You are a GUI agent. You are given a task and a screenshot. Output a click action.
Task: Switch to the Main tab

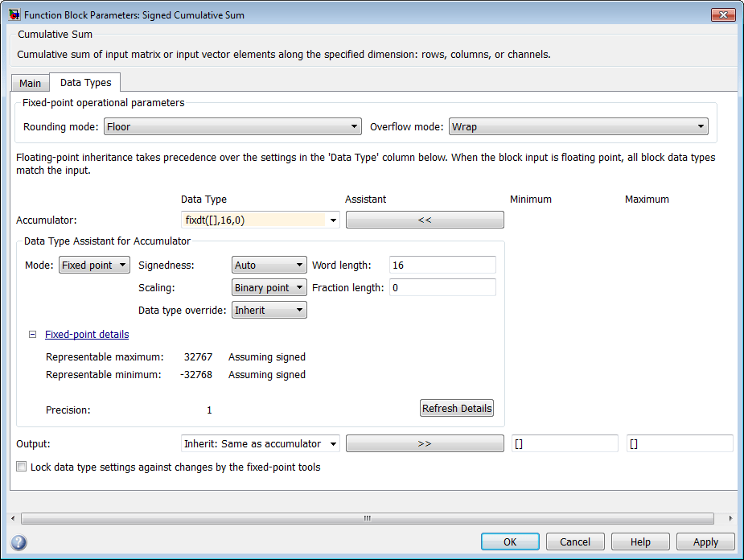[31, 83]
